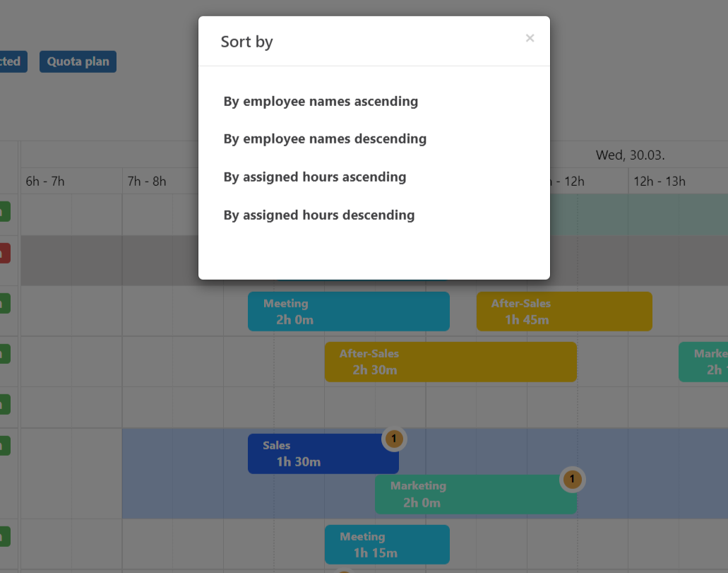
Task: Click the red status tag at left edge
Action: [x=4, y=253]
